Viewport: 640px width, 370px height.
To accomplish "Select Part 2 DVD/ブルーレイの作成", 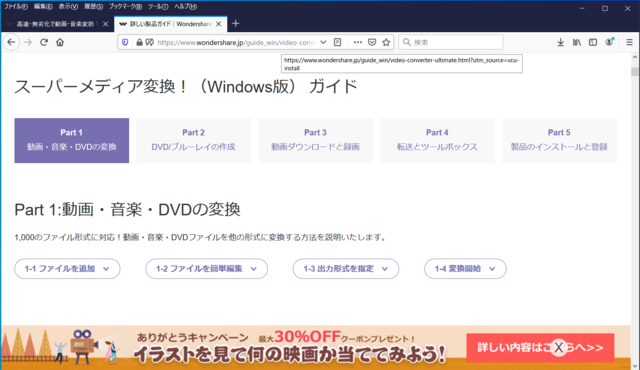I will pos(193,140).
